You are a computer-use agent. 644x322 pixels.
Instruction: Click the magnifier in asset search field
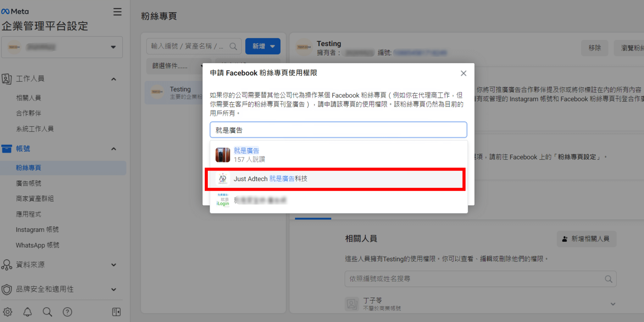coord(233,46)
